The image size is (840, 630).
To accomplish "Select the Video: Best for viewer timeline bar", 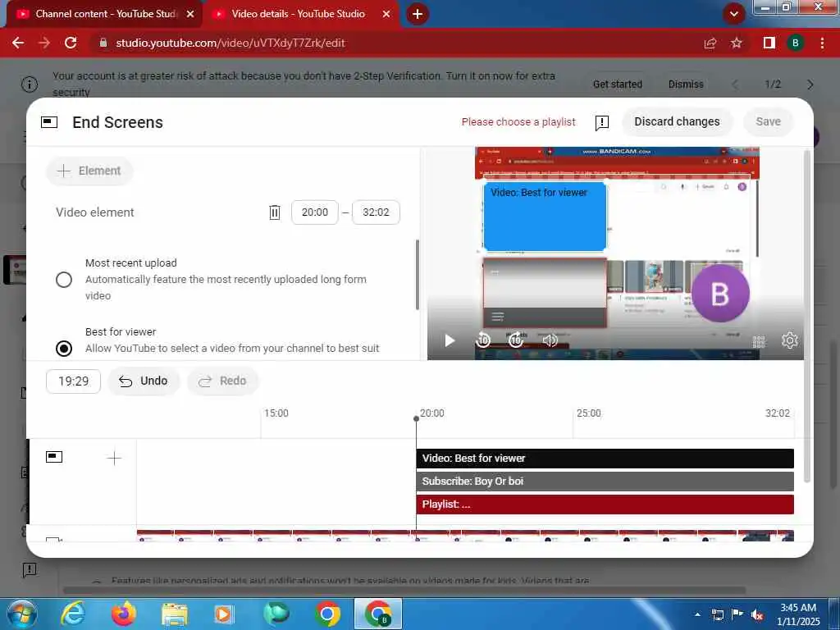I will pyautogui.click(x=605, y=459).
